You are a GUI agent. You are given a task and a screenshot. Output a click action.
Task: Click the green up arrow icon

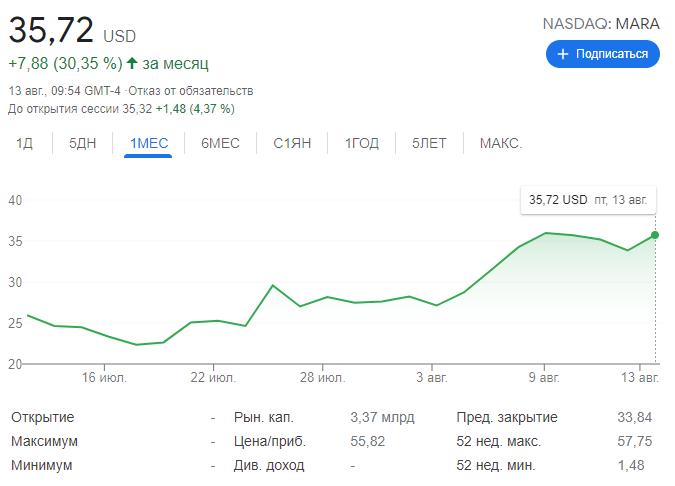coord(132,64)
